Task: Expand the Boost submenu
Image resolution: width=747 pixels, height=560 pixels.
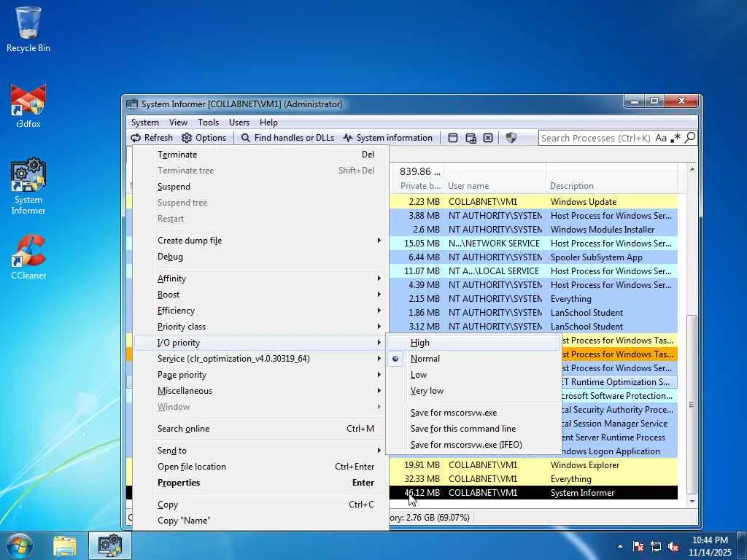Action: [x=260, y=295]
